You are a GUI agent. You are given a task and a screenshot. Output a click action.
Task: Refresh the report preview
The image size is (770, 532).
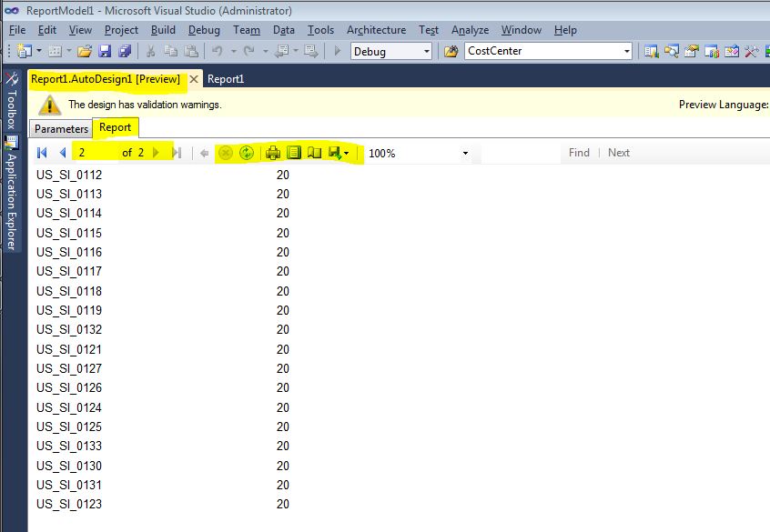[x=246, y=152]
